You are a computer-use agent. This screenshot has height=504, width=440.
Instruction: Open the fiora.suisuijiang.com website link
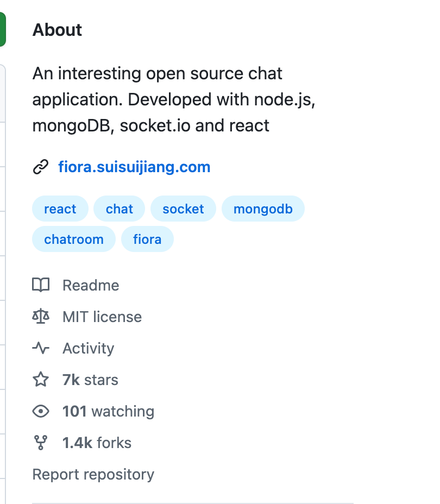(134, 167)
